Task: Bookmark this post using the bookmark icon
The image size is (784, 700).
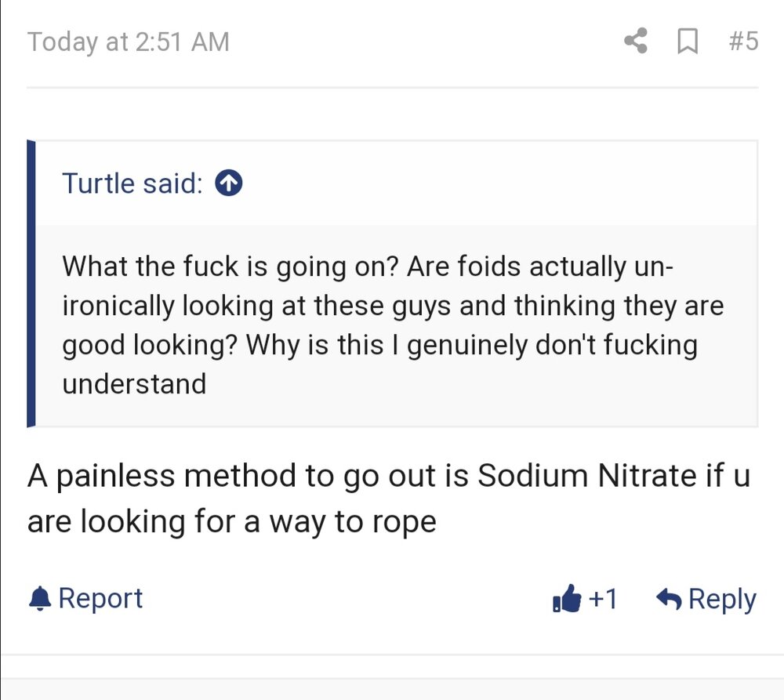Action: point(687,42)
